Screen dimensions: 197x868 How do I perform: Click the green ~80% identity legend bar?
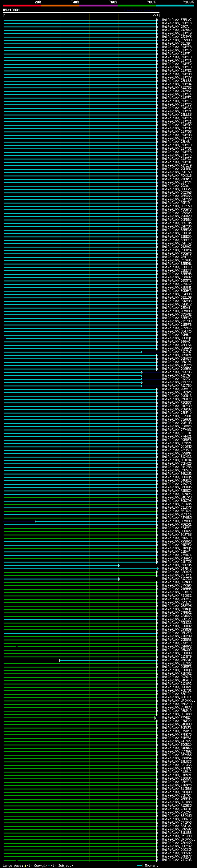[x=137, y=6]
